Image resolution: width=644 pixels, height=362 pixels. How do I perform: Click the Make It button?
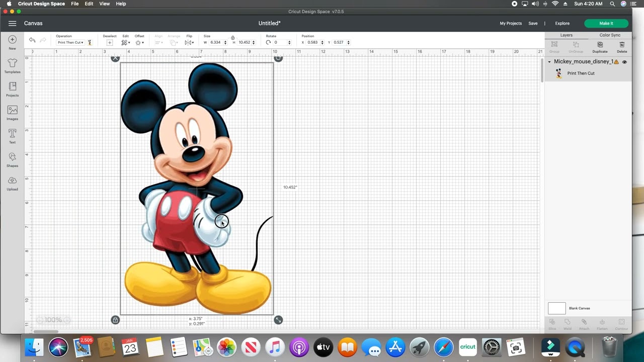click(606, 23)
